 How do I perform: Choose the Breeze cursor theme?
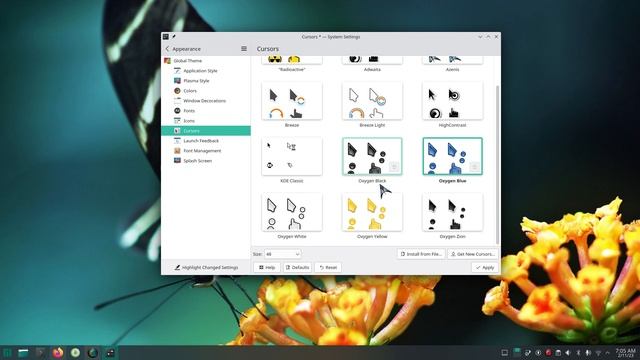click(292, 101)
